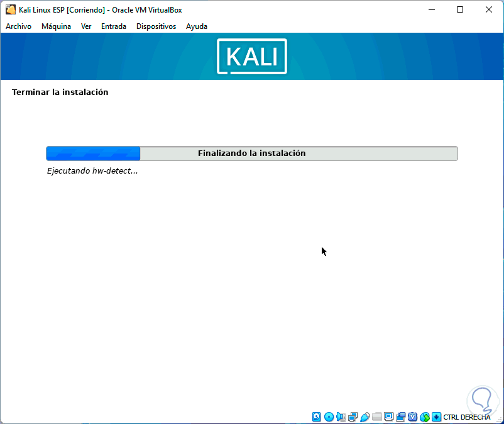504x424 pixels.
Task: Open the Entrada menu
Action: tap(114, 26)
